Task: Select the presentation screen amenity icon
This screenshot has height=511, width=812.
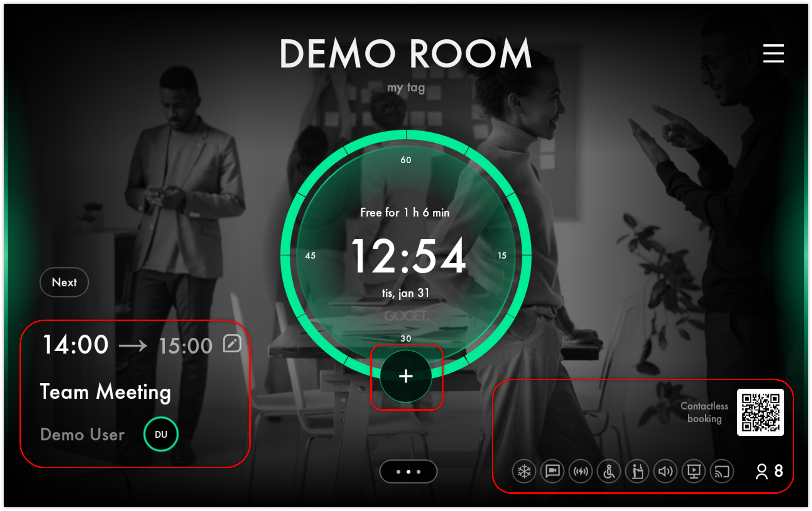Action: [x=694, y=471]
